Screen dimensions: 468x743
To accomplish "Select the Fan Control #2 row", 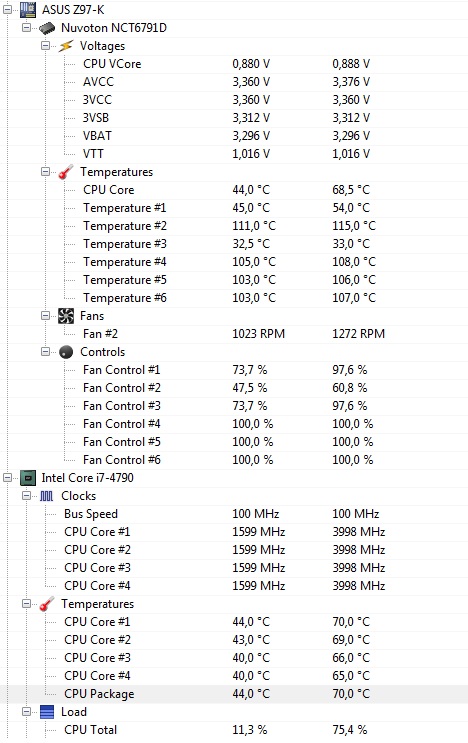I will 234,388.
